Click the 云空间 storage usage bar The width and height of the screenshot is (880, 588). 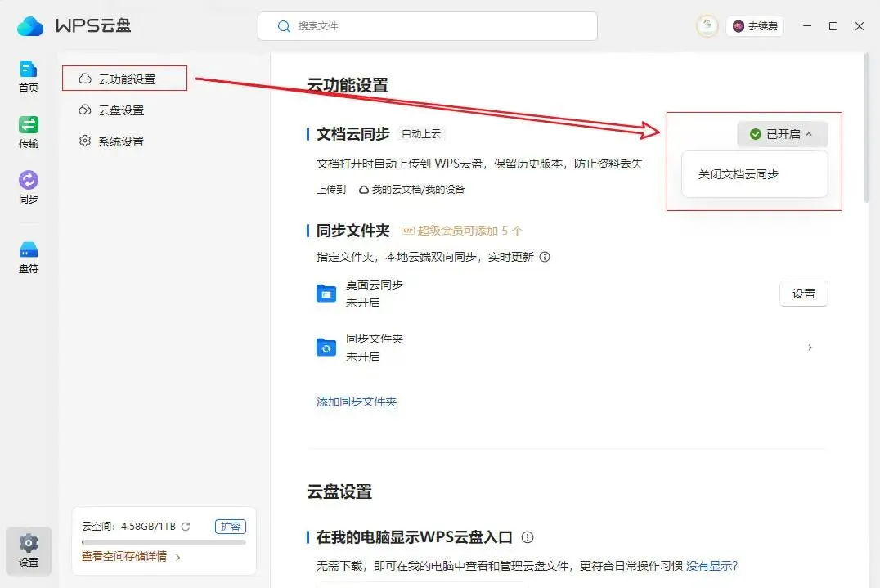coord(164,542)
